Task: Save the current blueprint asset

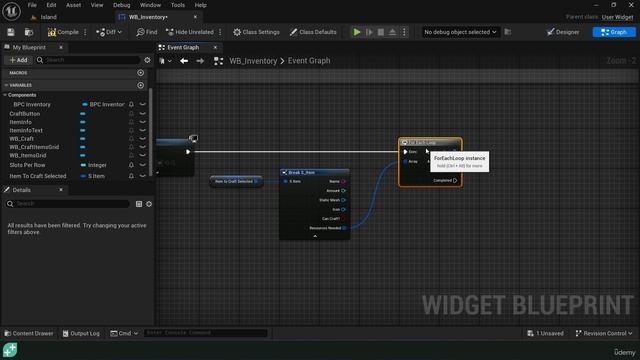Action: coord(11,32)
